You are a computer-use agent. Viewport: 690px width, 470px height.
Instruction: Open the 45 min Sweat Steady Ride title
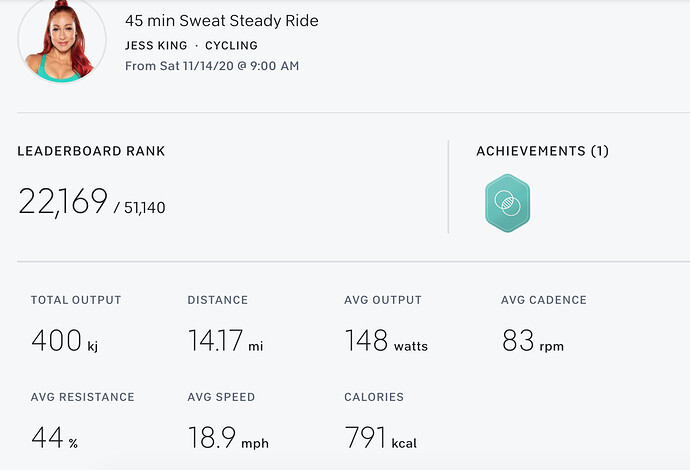point(222,21)
